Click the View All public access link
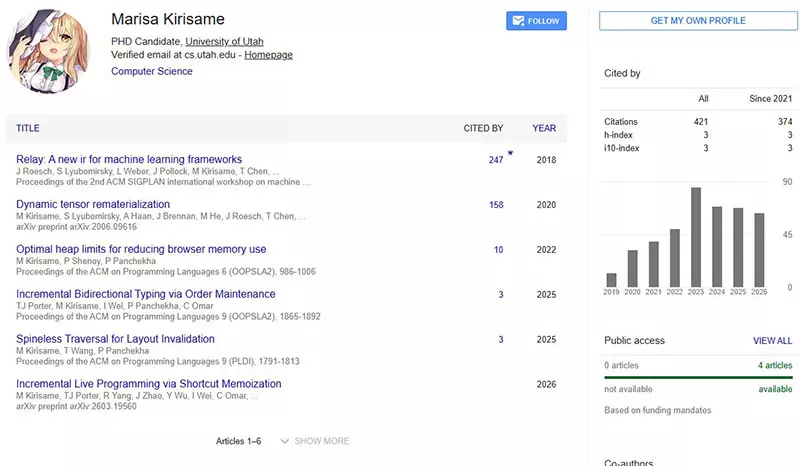The height and width of the screenshot is (466, 800). pyautogui.click(x=772, y=340)
